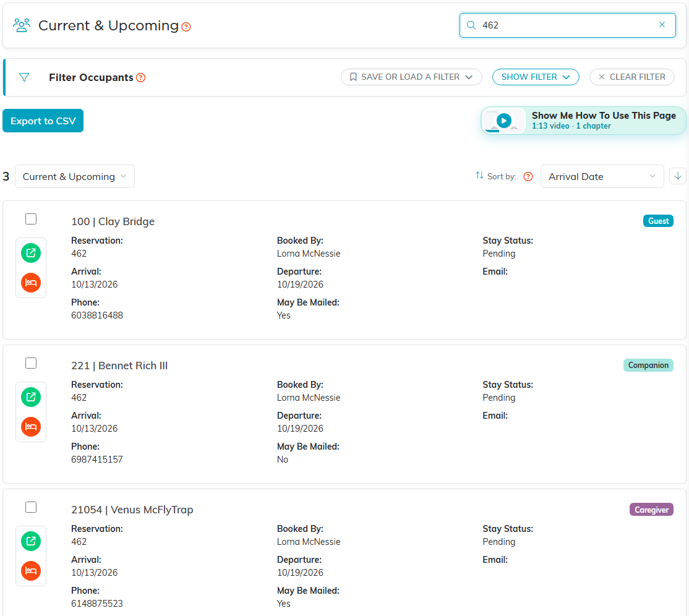Click Bennet Rich III's phone number 6987415157
Viewport: 689px width, 616px height.
coord(97,460)
